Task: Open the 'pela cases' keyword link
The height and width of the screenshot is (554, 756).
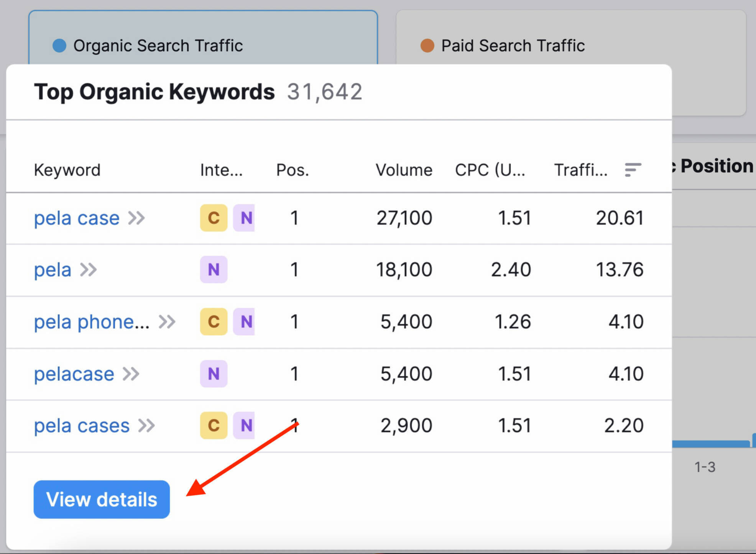Action: point(82,426)
